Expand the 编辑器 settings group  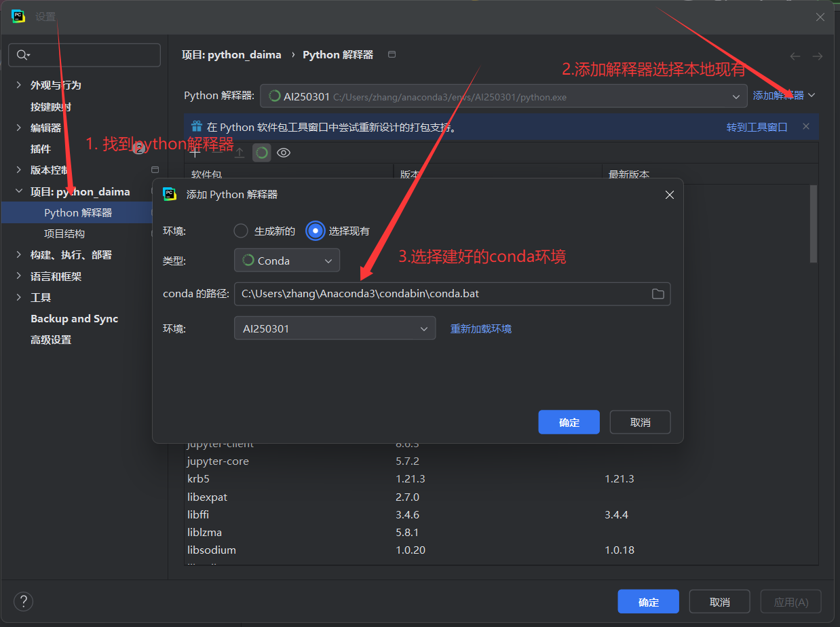click(x=18, y=128)
